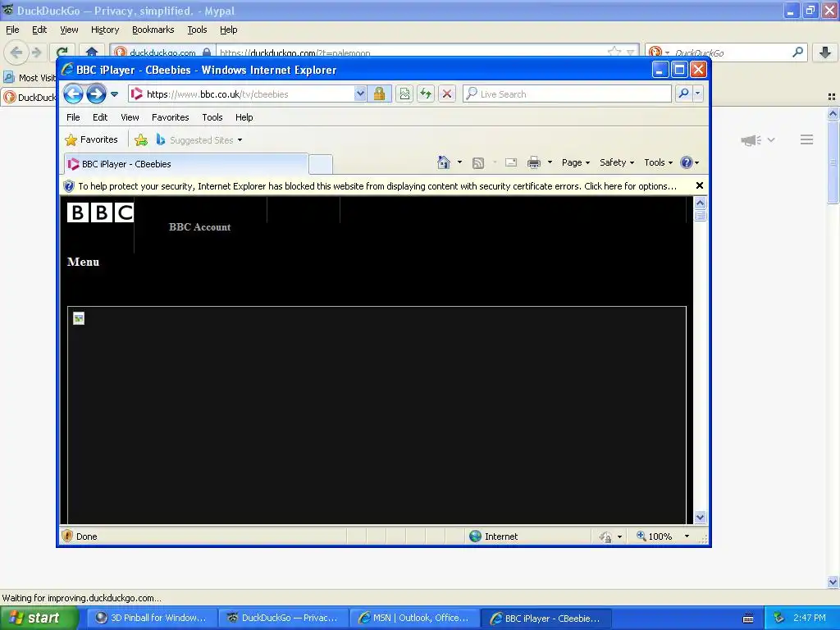Switch to DuckDuckGo taskbar item
840x630 pixels.
tap(283, 618)
